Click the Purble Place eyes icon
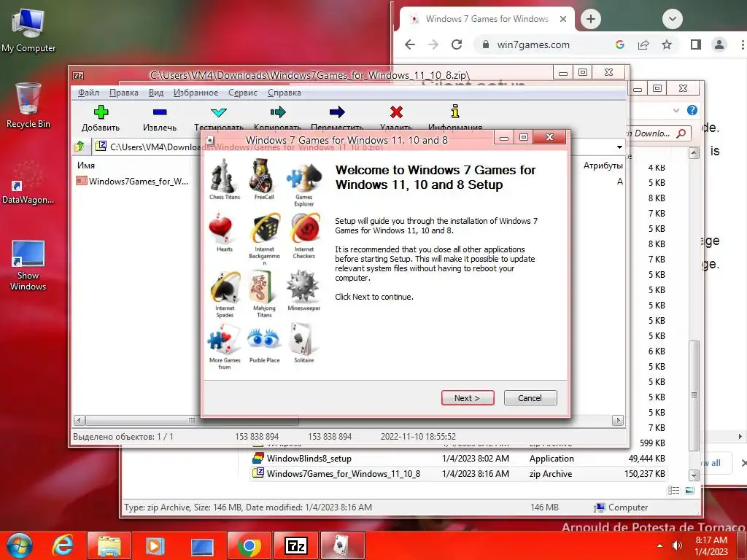Screen dimensions: 747x560 263,339
